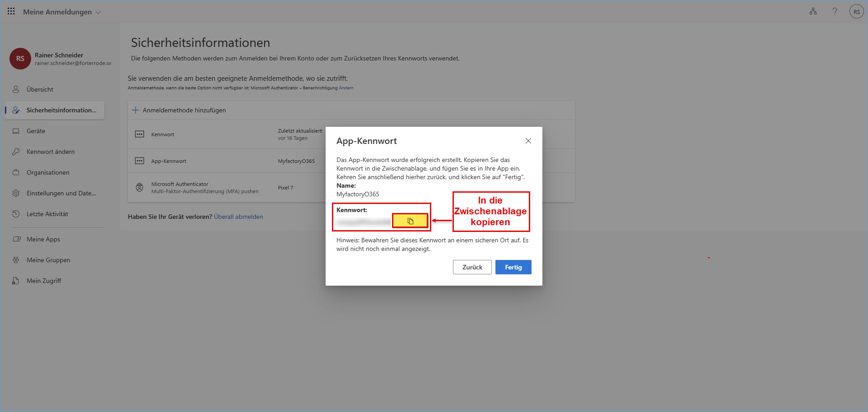Click the Übersicht person icon
This screenshot has height=412, width=868.
point(16,89)
